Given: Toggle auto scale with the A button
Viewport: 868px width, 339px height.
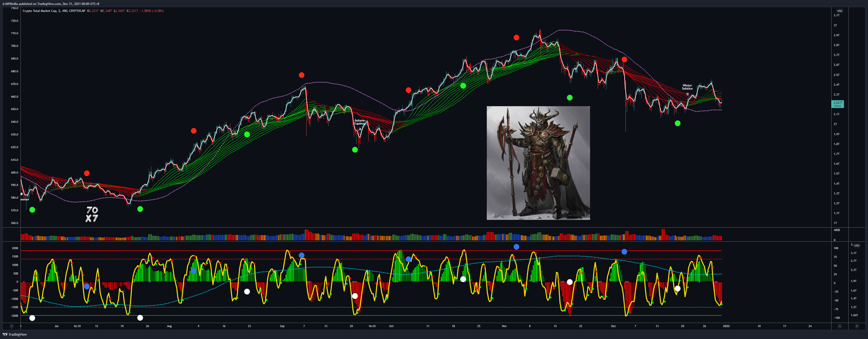Looking at the screenshot, I should click(840, 326).
